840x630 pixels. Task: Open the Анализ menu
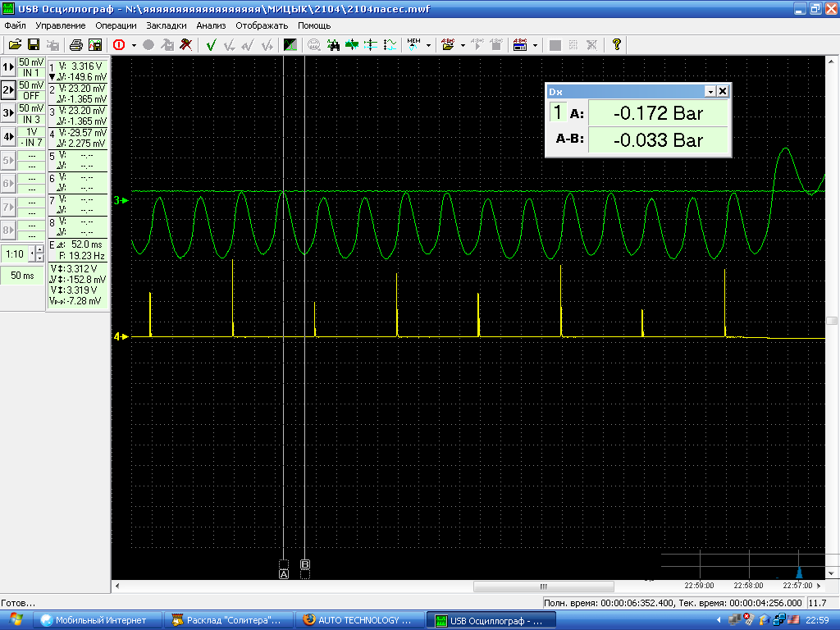(211, 25)
